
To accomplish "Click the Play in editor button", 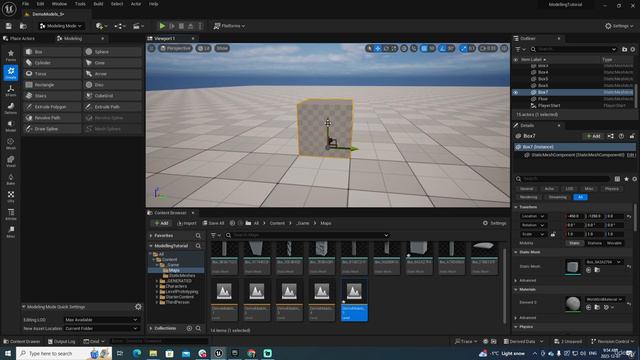I will pyautogui.click(x=162, y=26).
